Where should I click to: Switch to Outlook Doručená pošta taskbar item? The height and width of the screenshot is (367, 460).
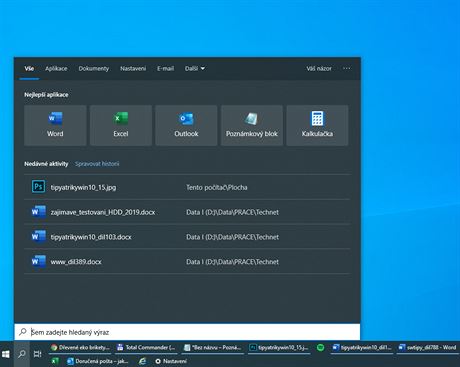click(x=98, y=361)
